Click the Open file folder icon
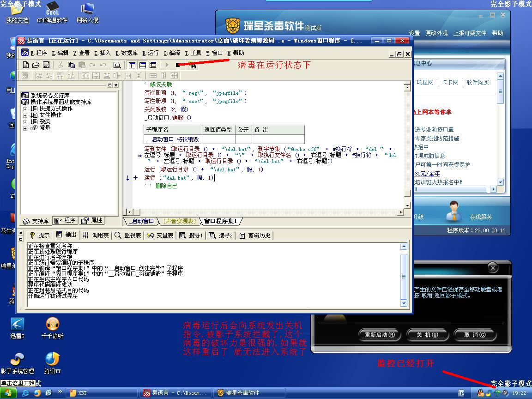 pyautogui.click(x=36, y=65)
